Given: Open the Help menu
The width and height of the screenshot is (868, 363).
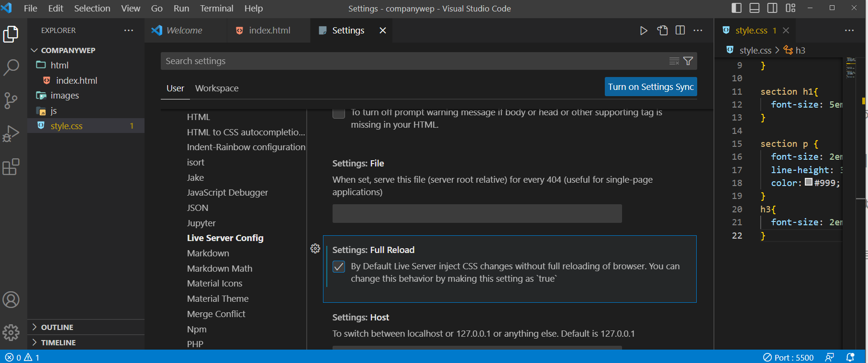Looking at the screenshot, I should pos(254,8).
